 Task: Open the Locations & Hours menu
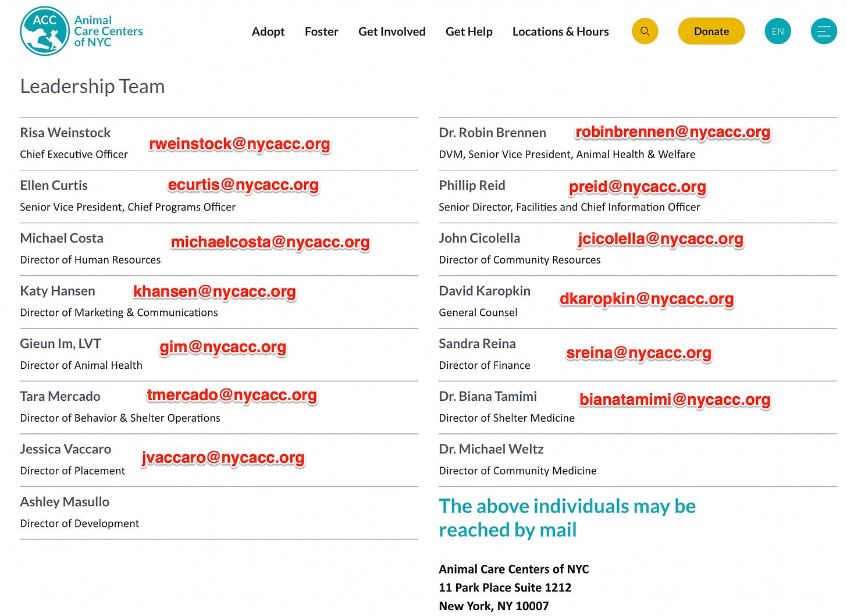pos(561,31)
